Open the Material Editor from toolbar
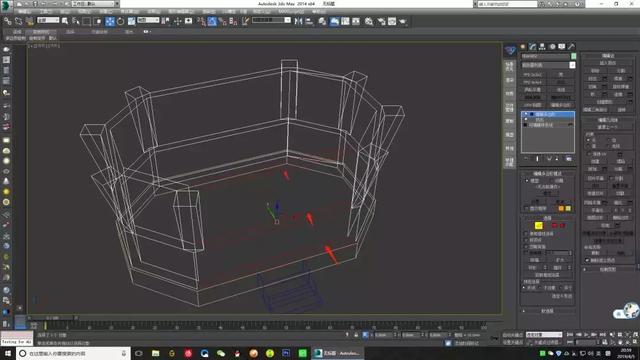 pyautogui.click(x=369, y=21)
